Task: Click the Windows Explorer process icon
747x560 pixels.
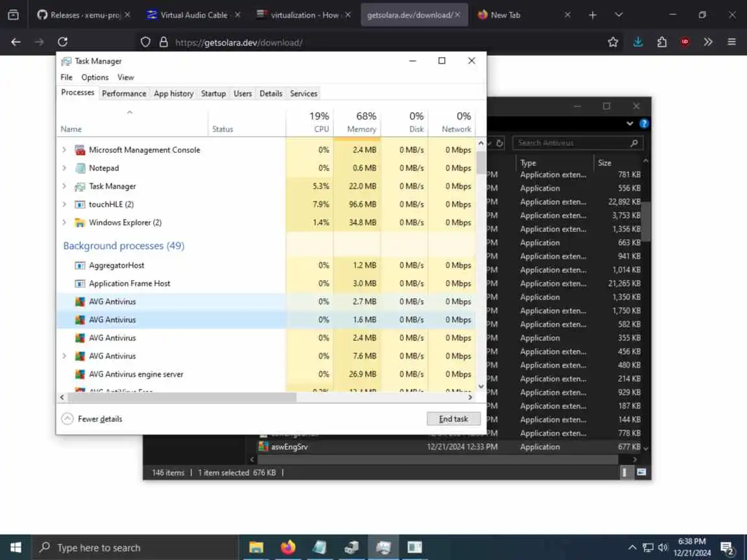Action: [x=80, y=222]
